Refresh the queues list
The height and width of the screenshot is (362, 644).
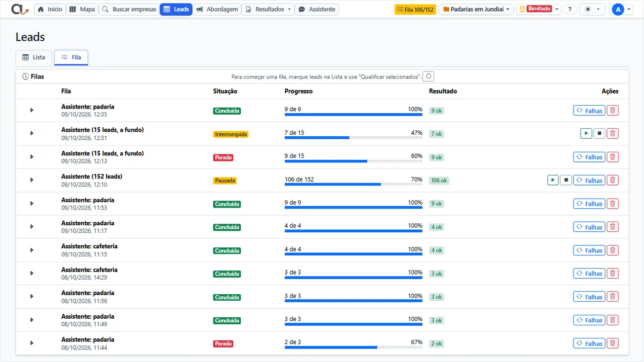coord(428,76)
